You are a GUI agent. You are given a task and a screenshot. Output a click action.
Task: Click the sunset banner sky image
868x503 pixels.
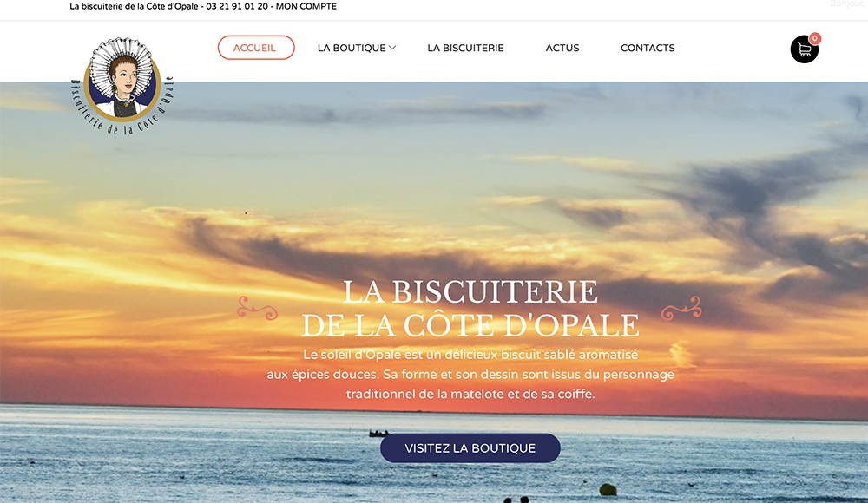point(434,183)
